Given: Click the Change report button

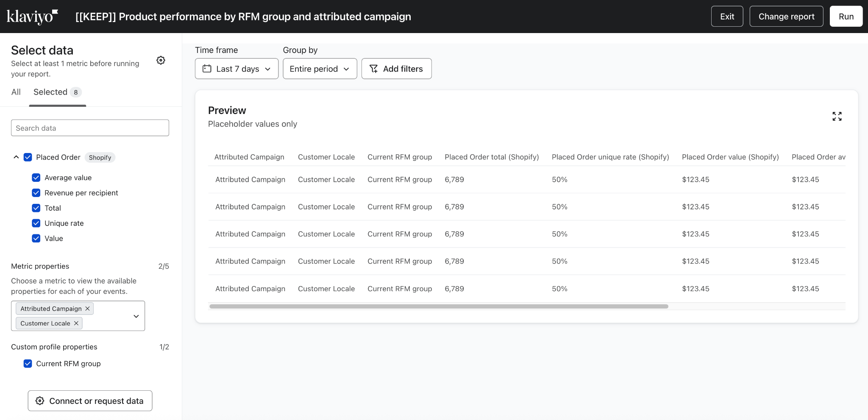Looking at the screenshot, I should tap(786, 17).
